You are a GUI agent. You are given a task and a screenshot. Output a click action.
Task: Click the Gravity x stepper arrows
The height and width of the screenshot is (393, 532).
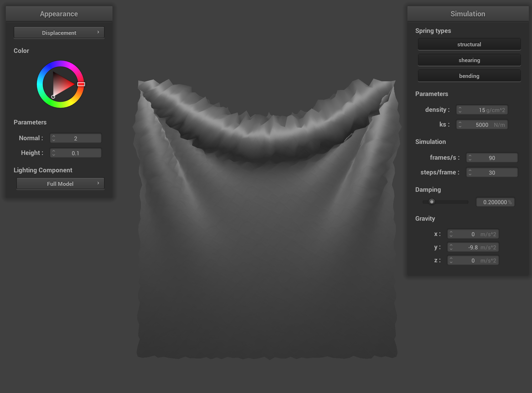click(x=451, y=234)
